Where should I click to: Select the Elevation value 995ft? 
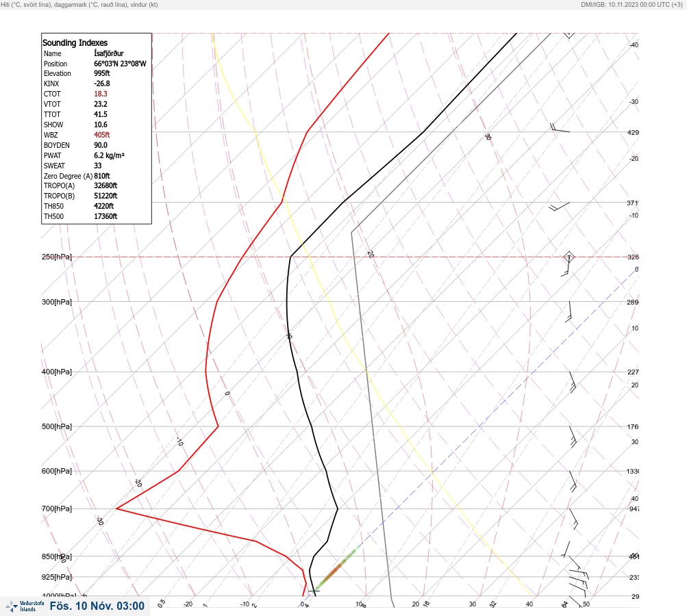tap(102, 73)
